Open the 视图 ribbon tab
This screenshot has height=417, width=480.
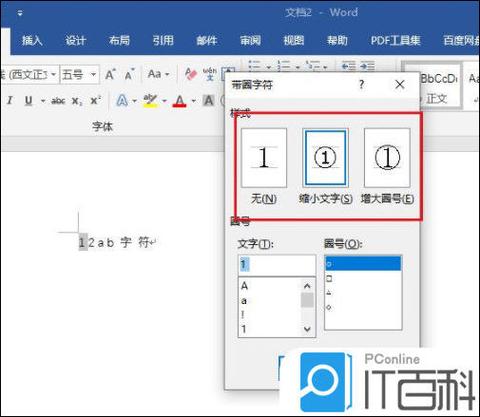294,41
